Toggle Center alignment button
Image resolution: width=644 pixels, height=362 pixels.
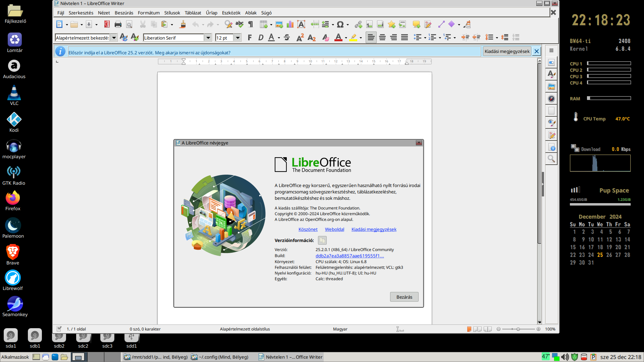[382, 38]
